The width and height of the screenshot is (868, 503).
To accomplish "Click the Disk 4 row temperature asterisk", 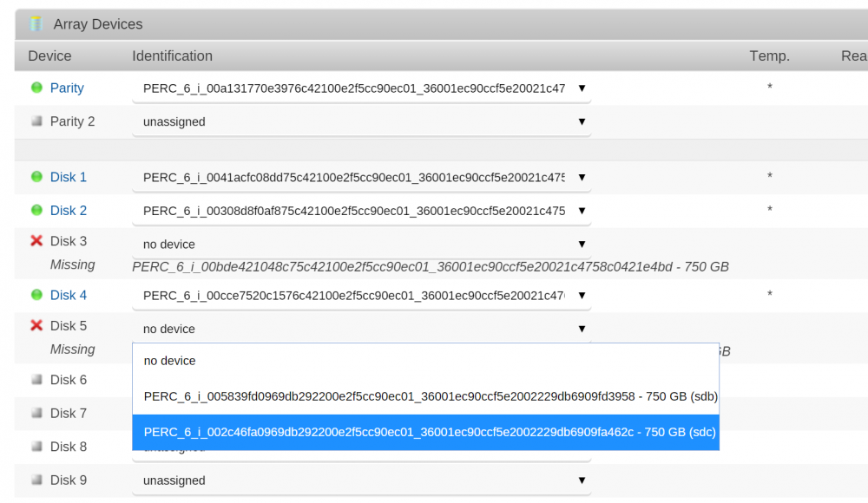I will (x=769, y=294).
